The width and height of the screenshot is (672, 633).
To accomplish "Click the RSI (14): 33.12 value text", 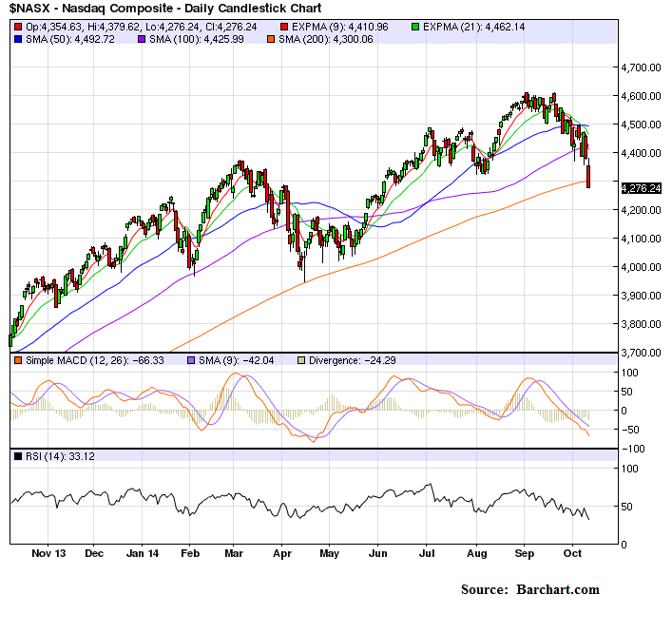I will (61, 457).
